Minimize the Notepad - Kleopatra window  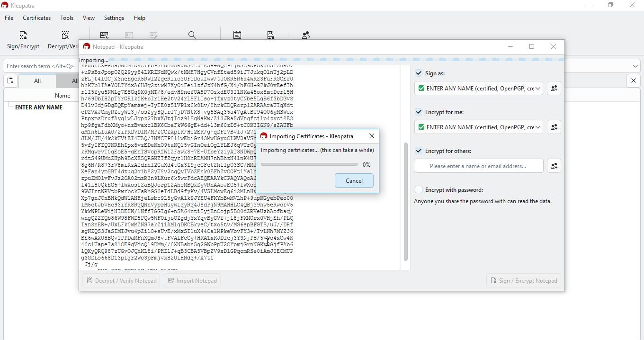(x=510, y=46)
